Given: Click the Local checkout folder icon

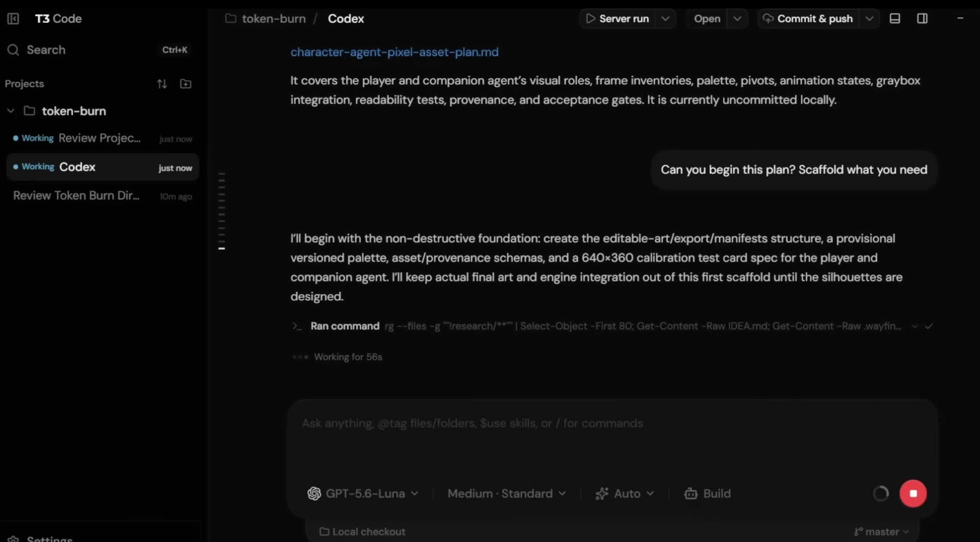Looking at the screenshot, I should click(324, 532).
